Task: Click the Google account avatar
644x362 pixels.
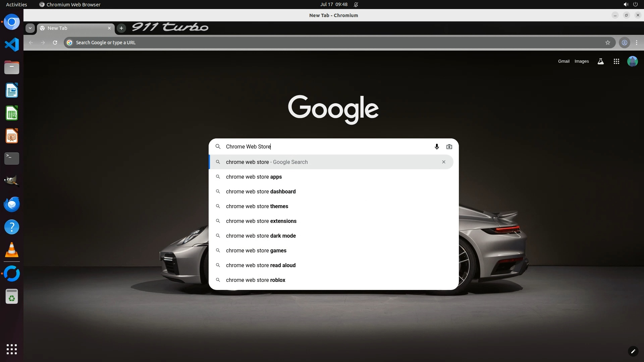Action: tap(632, 61)
